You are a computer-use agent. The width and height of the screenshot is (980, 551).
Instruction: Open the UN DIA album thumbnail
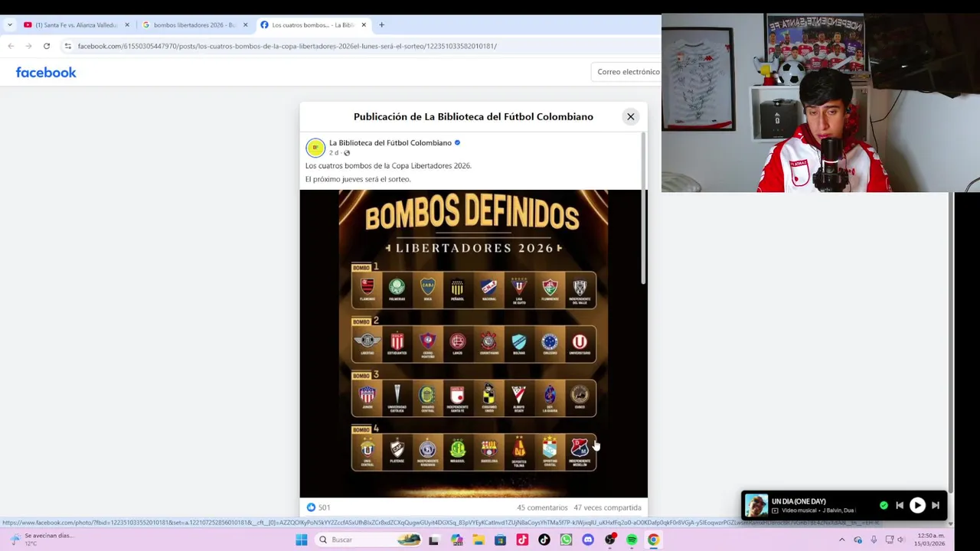coord(756,506)
